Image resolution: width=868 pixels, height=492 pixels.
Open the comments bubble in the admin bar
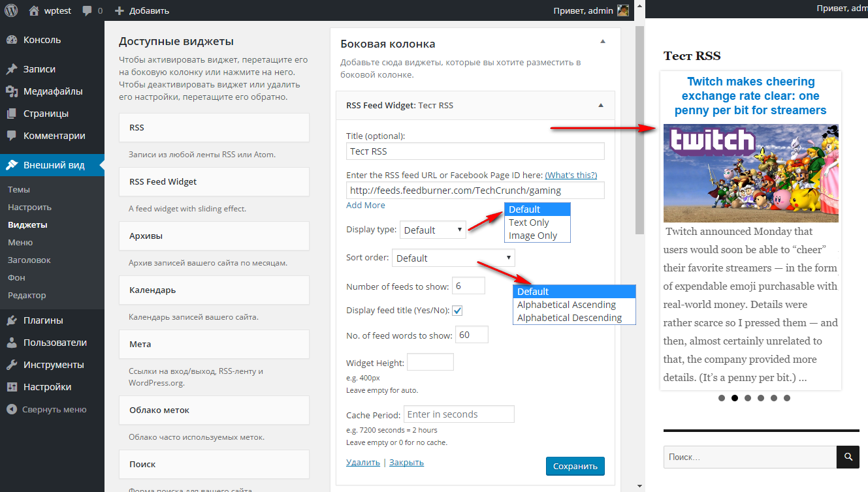pyautogui.click(x=87, y=11)
